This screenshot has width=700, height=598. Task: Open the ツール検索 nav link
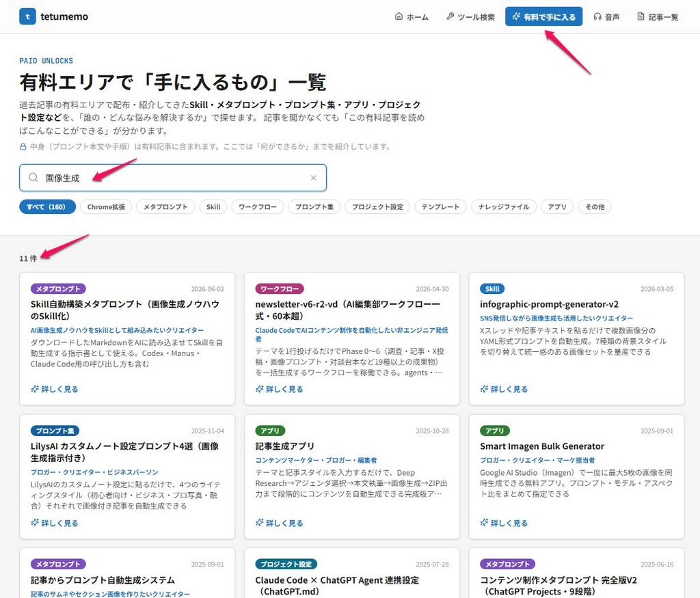click(x=470, y=17)
